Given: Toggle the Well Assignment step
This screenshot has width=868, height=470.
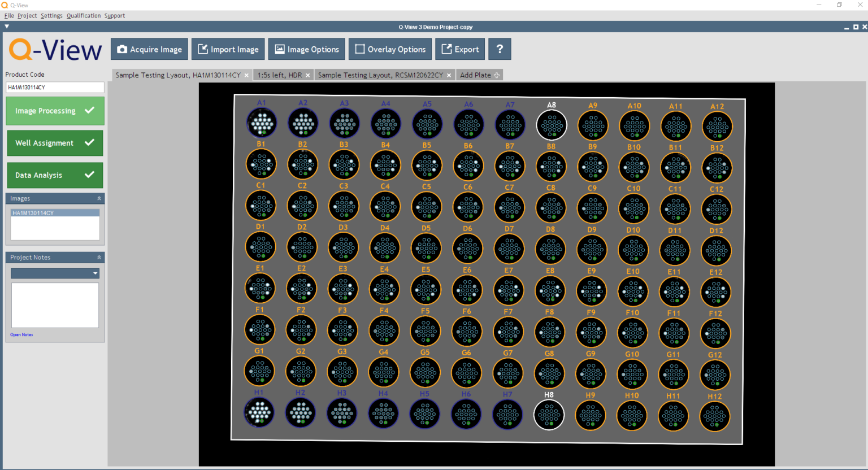Looking at the screenshot, I should [x=55, y=143].
